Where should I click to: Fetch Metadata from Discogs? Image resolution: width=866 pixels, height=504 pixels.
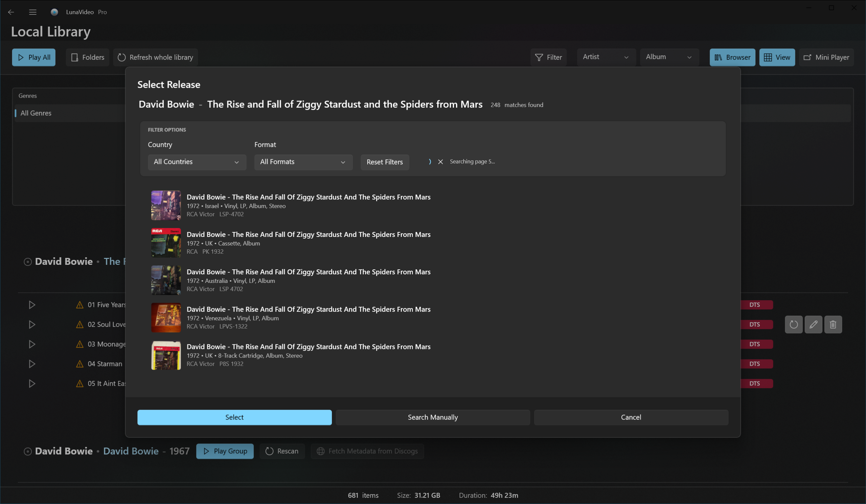point(367,451)
